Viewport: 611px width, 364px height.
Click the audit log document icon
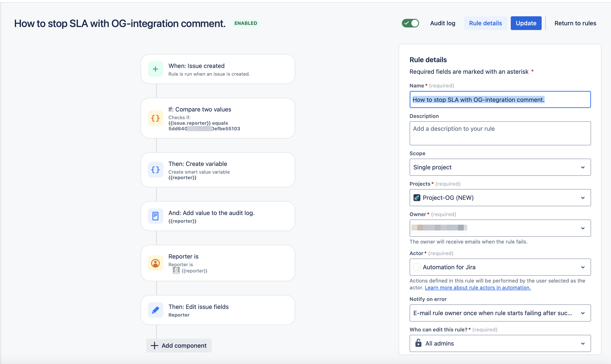pos(155,216)
